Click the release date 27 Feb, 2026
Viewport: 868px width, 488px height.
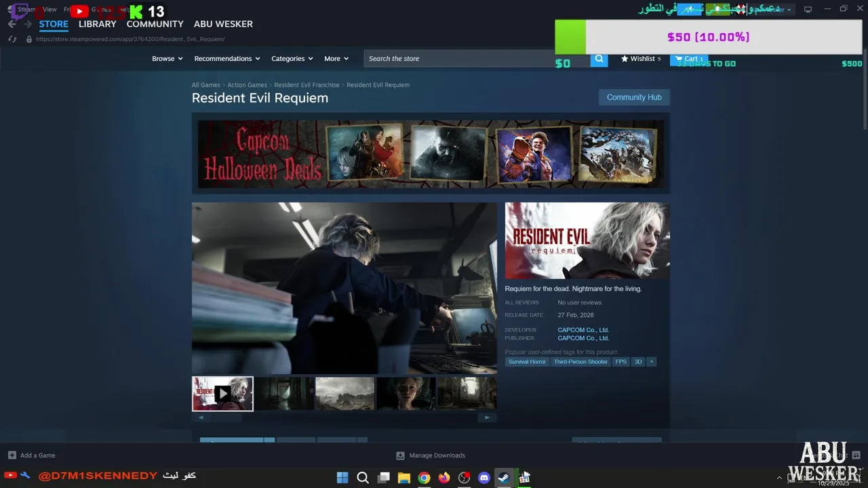(576, 315)
